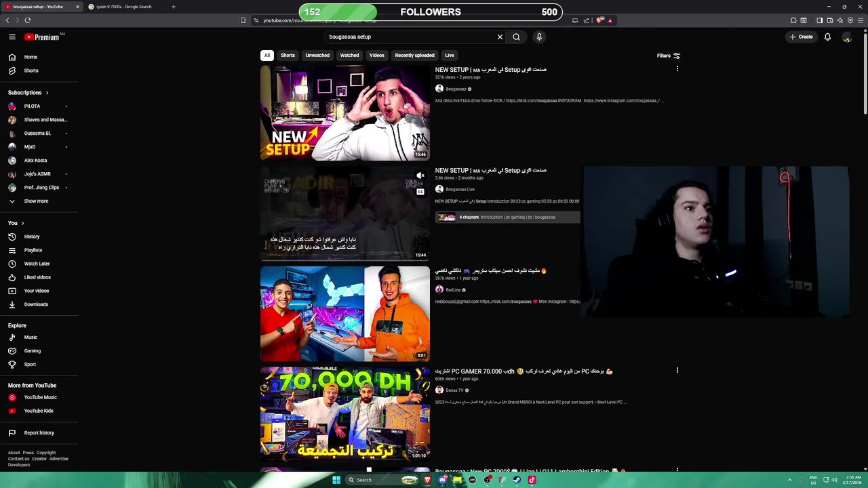Open the YouTube guide hamburger menu
This screenshot has width=868, height=488.
tap(12, 37)
